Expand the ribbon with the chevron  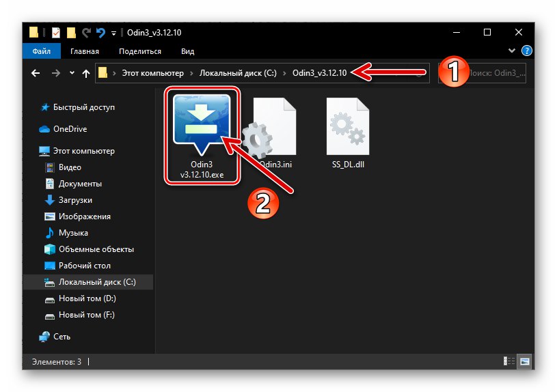pos(511,51)
